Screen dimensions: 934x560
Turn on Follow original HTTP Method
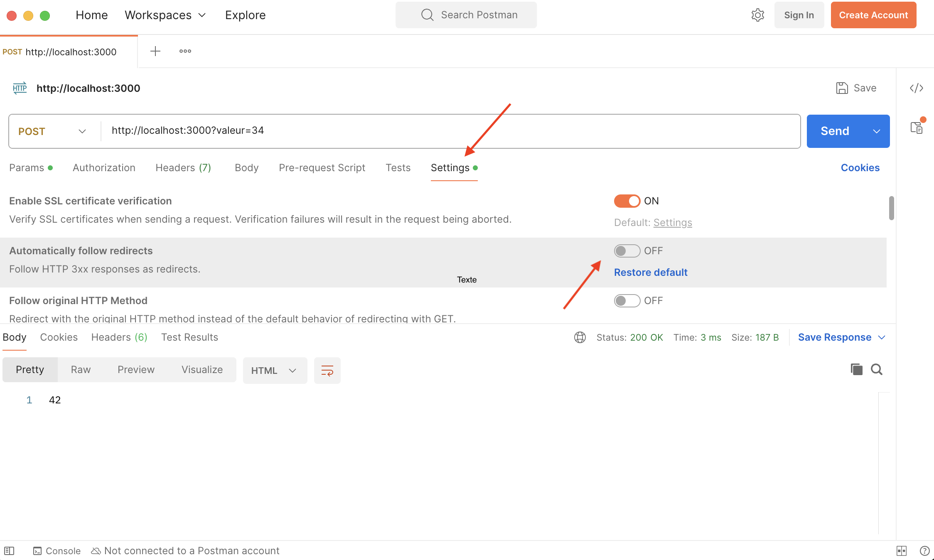point(627,300)
